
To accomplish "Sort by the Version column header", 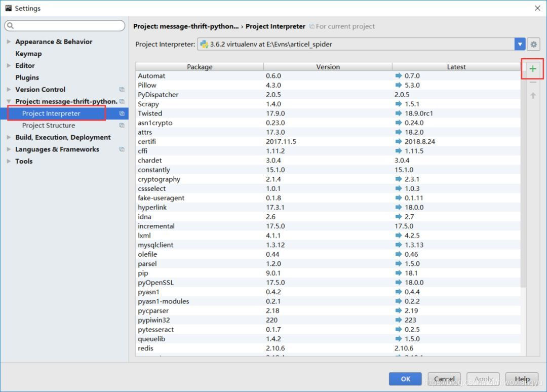I will click(x=328, y=67).
